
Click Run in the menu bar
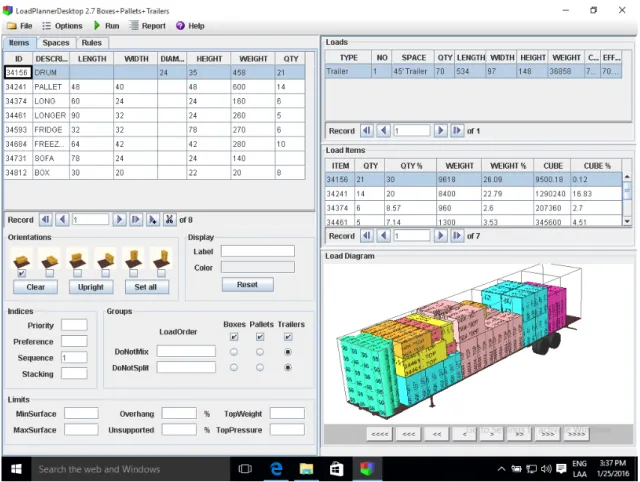107,26
